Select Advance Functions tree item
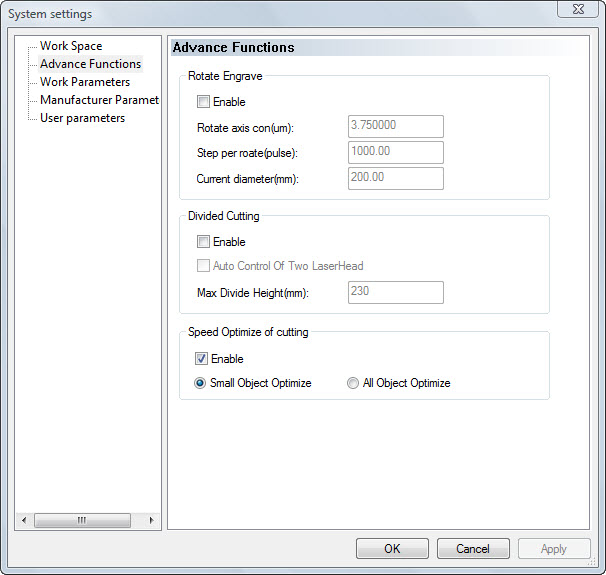The height and width of the screenshot is (575, 606). (x=90, y=64)
